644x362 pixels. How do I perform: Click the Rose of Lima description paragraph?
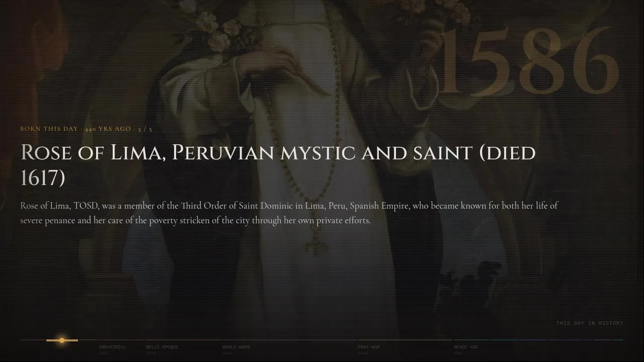pos(289,213)
